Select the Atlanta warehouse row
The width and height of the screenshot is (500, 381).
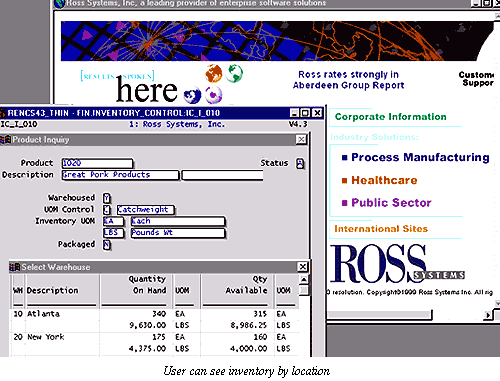click(x=155, y=320)
